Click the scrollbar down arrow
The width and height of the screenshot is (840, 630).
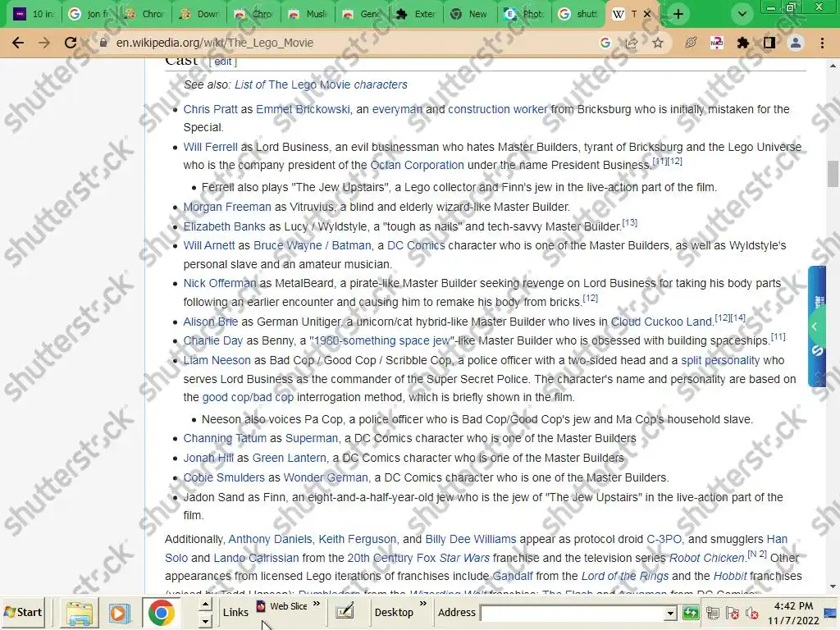point(833,587)
